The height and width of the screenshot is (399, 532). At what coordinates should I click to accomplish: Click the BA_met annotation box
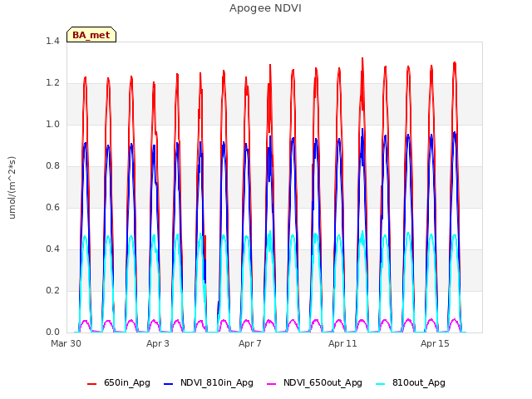91,35
